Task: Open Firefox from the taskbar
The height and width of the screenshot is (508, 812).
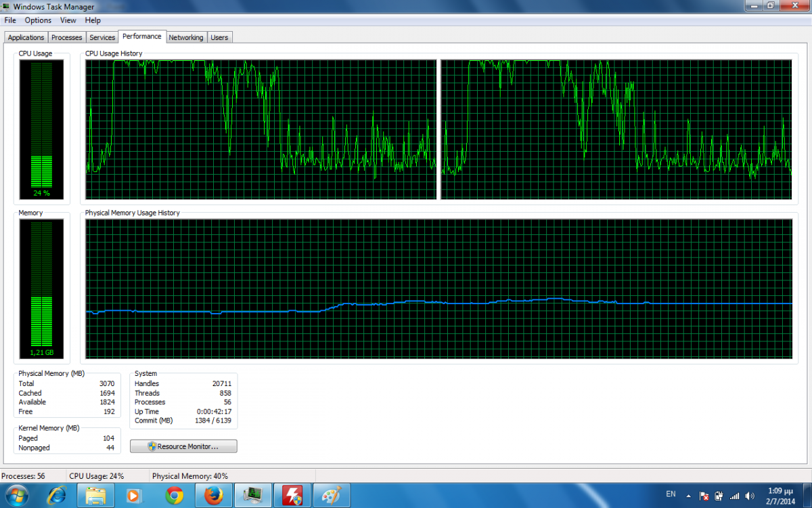Action: (213, 495)
